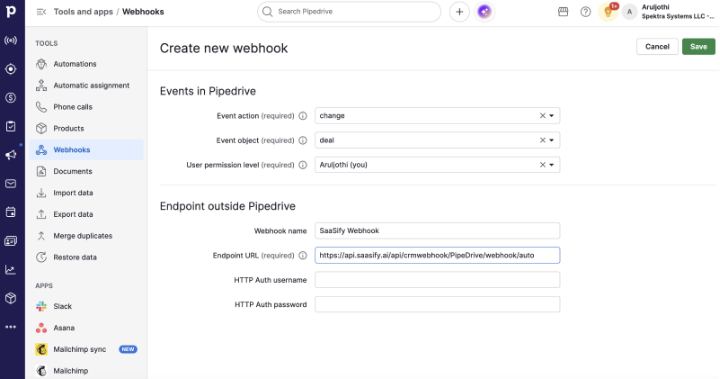Screen dimensions: 720x379
Task: Open the Leads radar icon in nav rail
Action: click(11, 40)
